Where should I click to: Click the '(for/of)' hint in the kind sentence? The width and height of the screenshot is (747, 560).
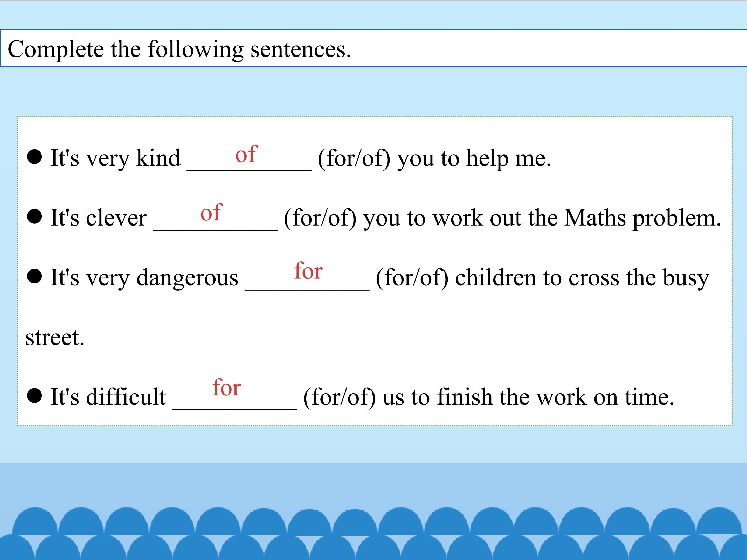click(x=354, y=158)
